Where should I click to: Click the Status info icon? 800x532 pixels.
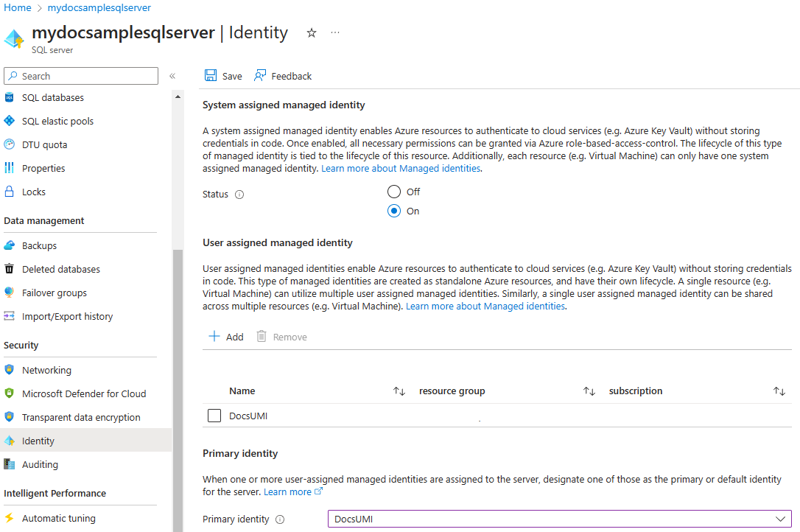pos(239,195)
